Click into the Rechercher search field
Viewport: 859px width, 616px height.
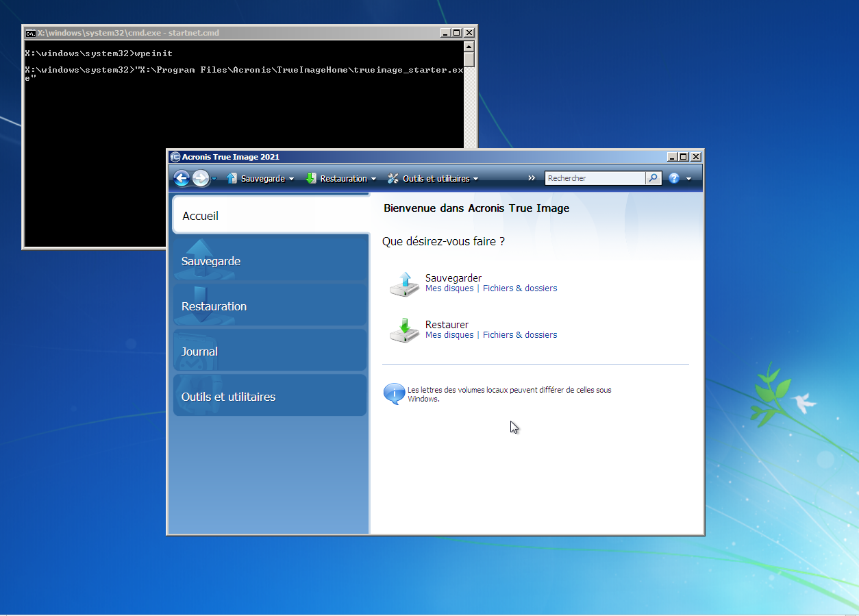(595, 178)
